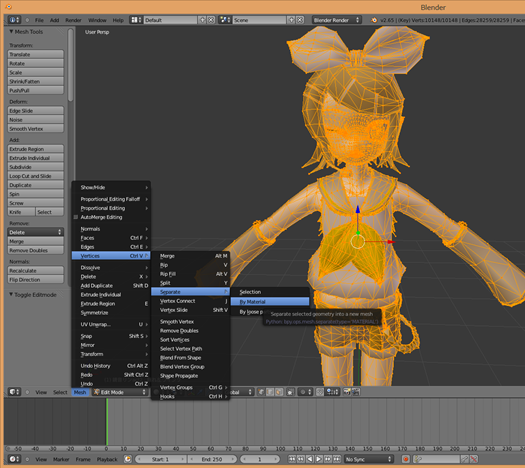This screenshot has height=468, width=525.
Task: Delete the Default screen layout with X icon
Action: [211, 20]
